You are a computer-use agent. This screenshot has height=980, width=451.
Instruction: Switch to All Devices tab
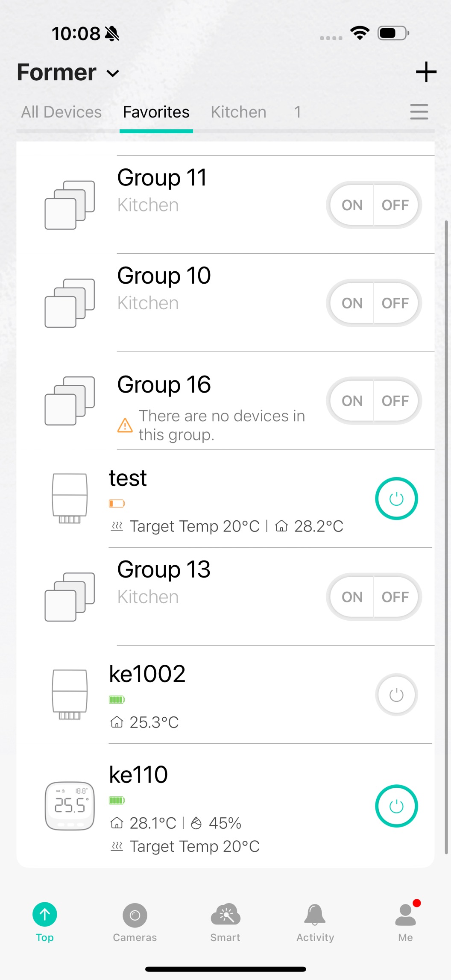61,112
